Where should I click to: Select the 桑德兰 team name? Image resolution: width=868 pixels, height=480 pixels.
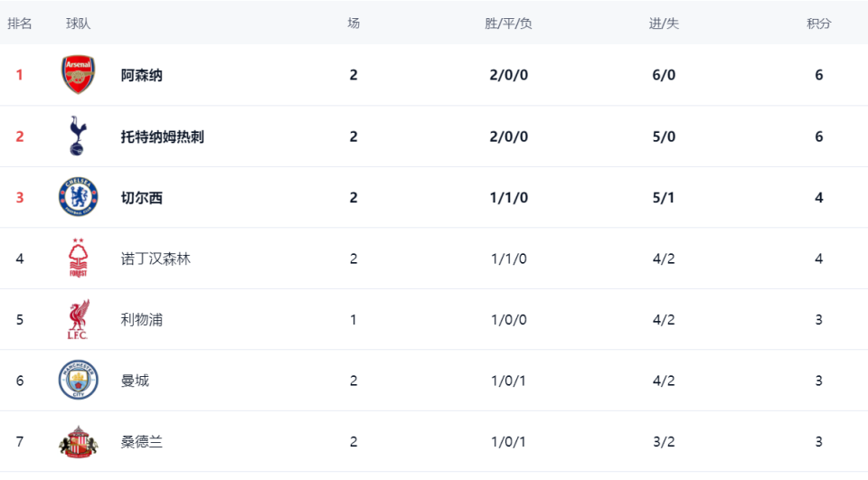(142, 442)
